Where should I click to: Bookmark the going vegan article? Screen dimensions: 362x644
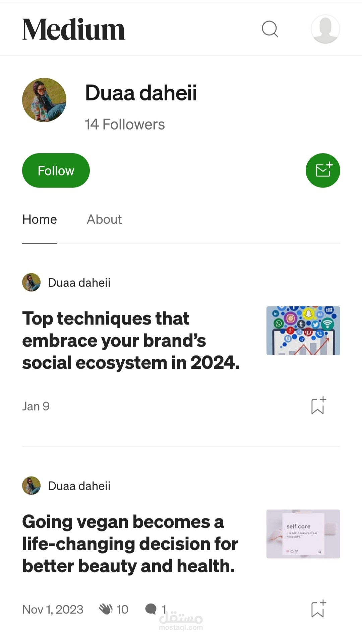coord(318,609)
